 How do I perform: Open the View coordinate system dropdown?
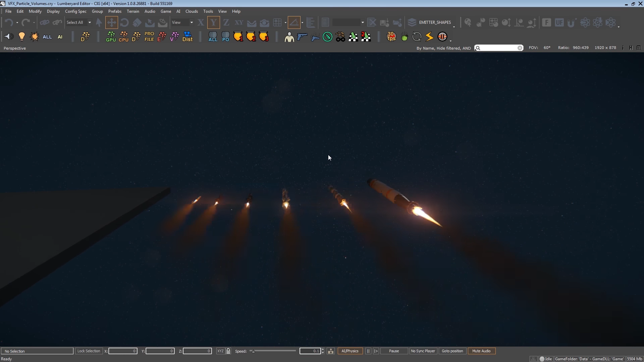click(192, 22)
